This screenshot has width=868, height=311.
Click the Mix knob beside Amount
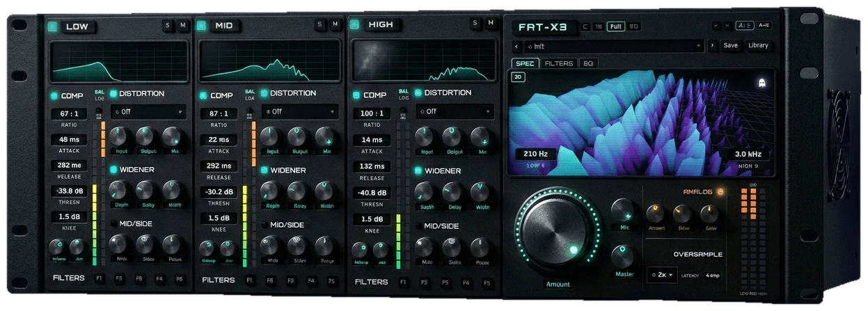pyautogui.click(x=623, y=210)
